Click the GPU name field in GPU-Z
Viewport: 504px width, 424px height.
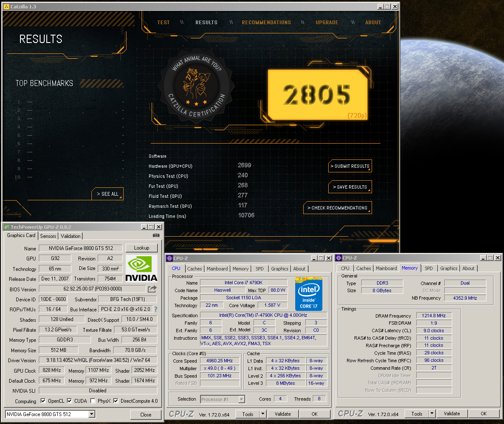[81, 248]
